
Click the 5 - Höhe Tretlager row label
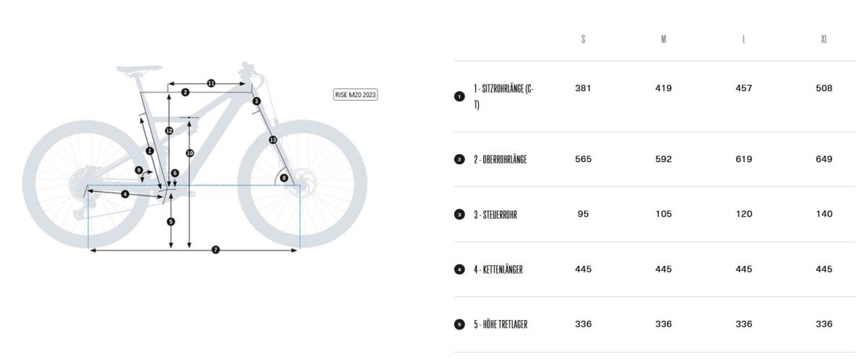[501, 324]
